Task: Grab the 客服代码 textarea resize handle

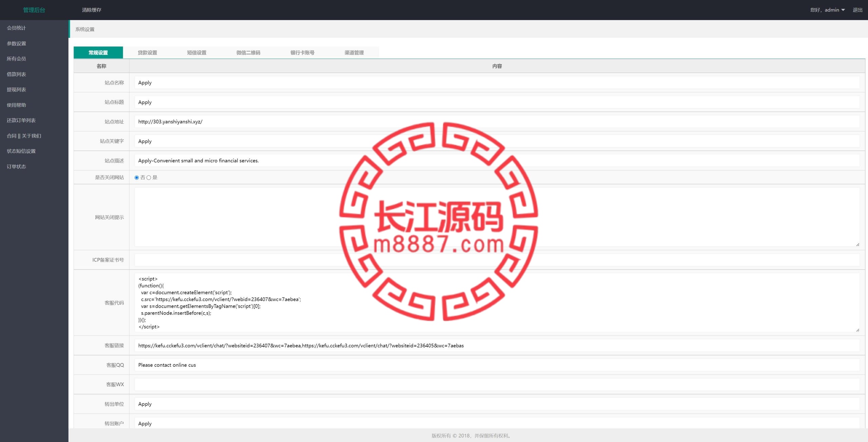Action: click(x=857, y=330)
